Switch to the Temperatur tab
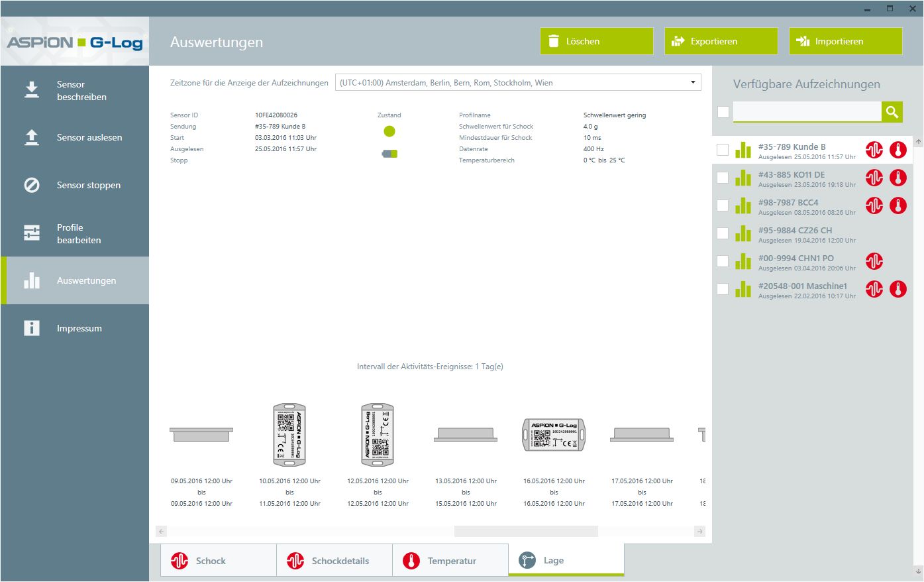The width and height of the screenshot is (924, 582). coord(450,561)
